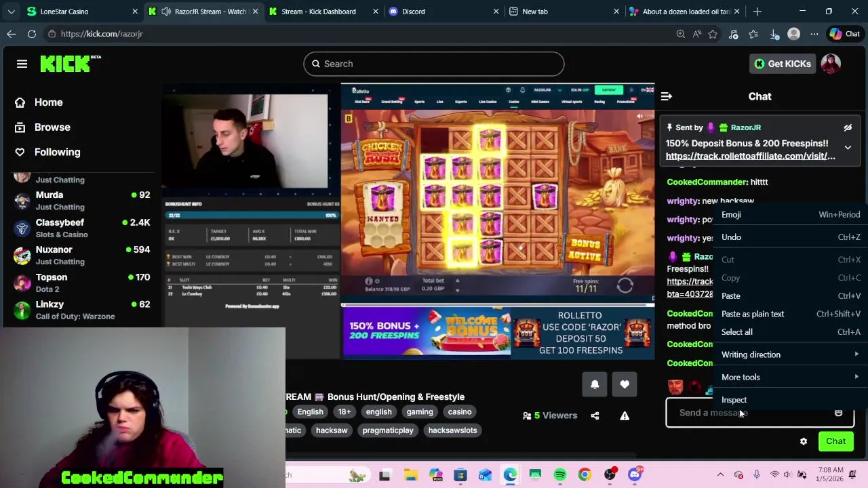Choose Inspect in context menu

(791, 400)
